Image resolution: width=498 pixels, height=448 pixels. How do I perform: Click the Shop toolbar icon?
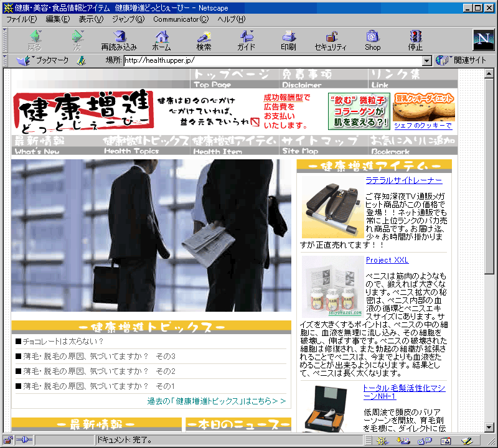point(372,40)
